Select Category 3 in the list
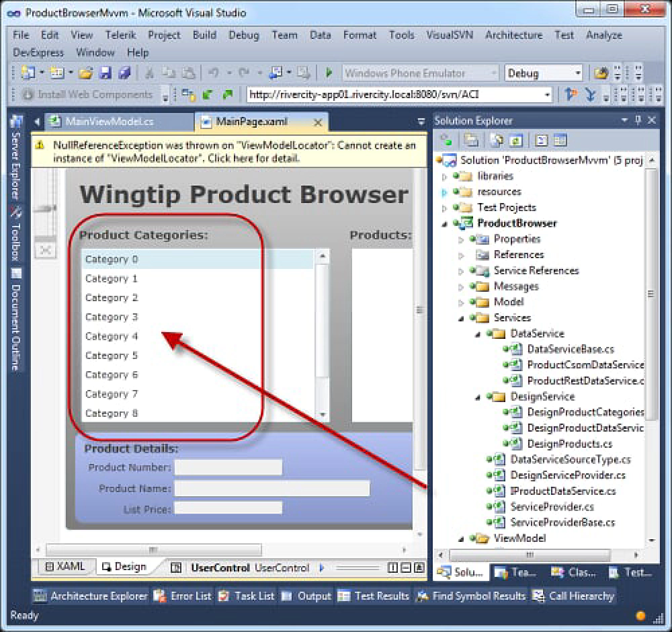 click(197, 317)
